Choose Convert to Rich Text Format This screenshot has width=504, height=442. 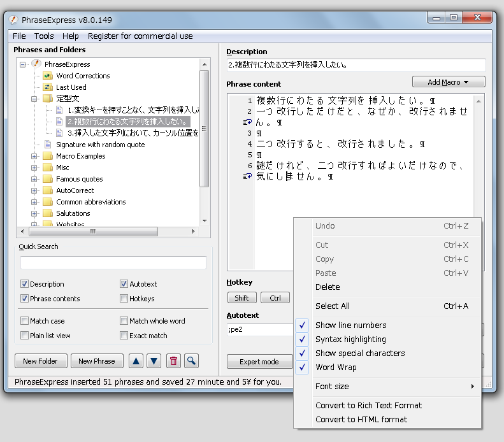368,406
